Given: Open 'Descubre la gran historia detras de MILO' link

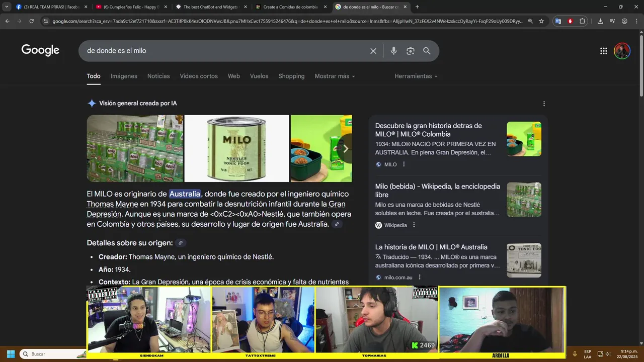Looking at the screenshot, I should click(428, 130).
